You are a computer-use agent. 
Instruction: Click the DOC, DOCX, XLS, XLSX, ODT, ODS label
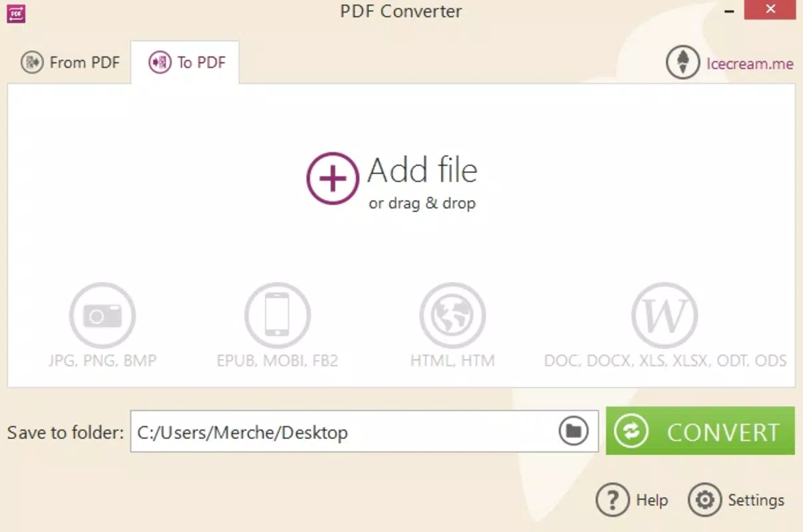tap(665, 361)
